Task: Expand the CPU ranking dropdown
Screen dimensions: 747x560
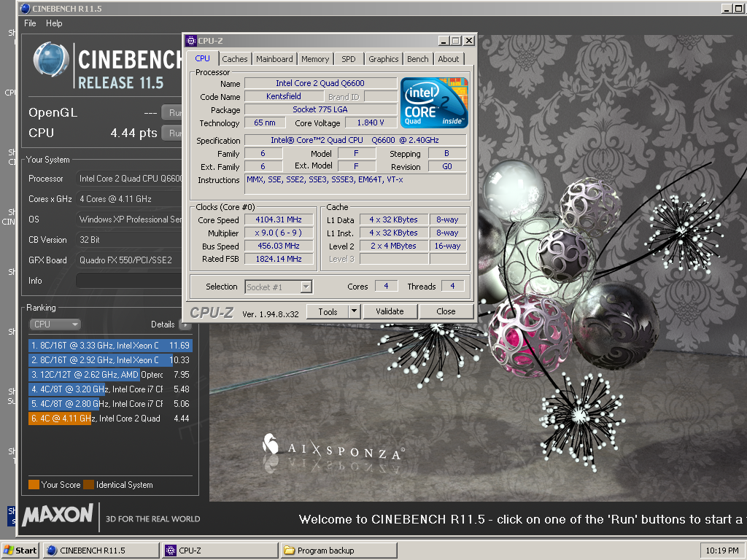Action: point(55,324)
